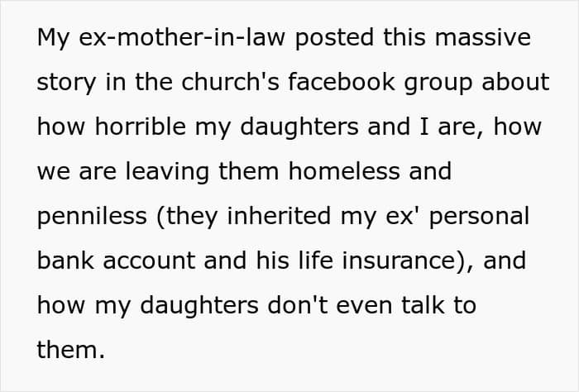Click on the word "church's"
This screenshot has height=392, width=579.
point(231,82)
